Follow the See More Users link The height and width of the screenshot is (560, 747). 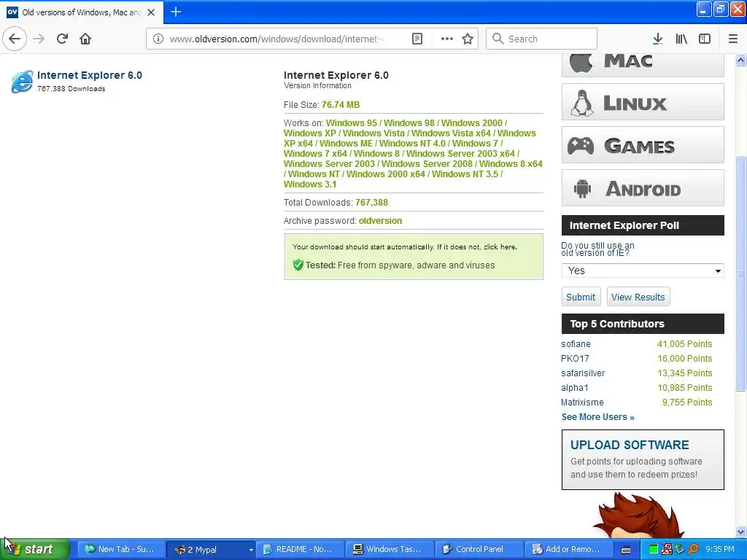coord(597,416)
